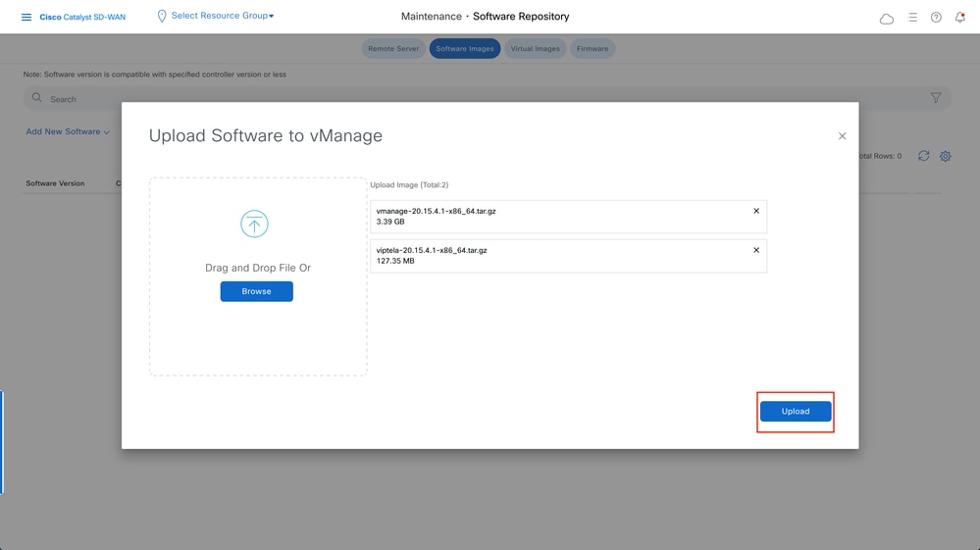
Task: Sort by Software Version column header
Action: click(x=55, y=183)
